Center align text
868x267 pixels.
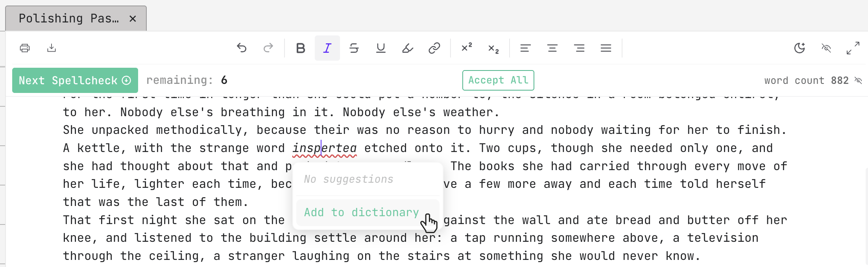(552, 48)
